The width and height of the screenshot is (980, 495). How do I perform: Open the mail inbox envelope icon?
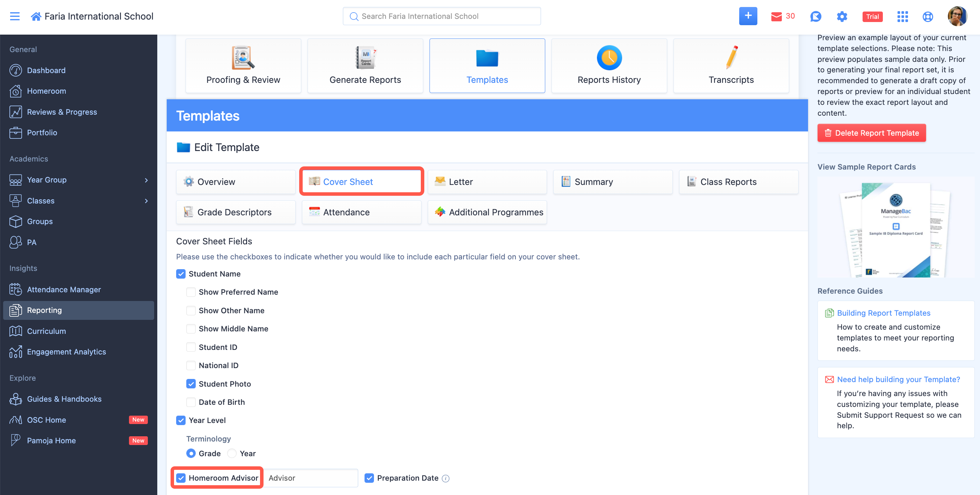[x=776, y=16]
